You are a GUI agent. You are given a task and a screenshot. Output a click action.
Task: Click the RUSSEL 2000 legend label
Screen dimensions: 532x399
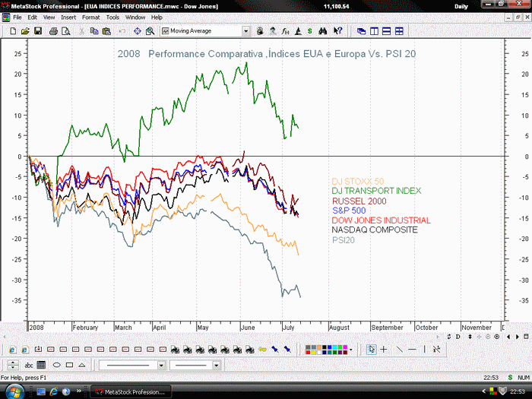point(359,201)
